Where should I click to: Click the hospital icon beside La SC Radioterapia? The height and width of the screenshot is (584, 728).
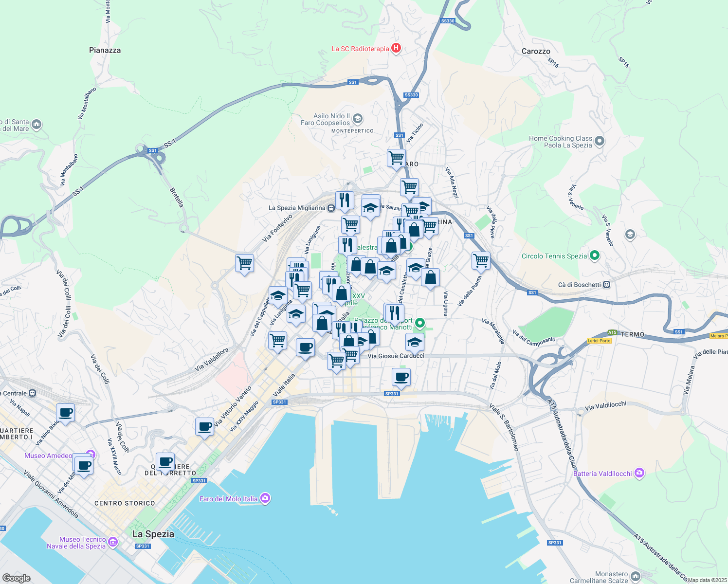(396, 48)
